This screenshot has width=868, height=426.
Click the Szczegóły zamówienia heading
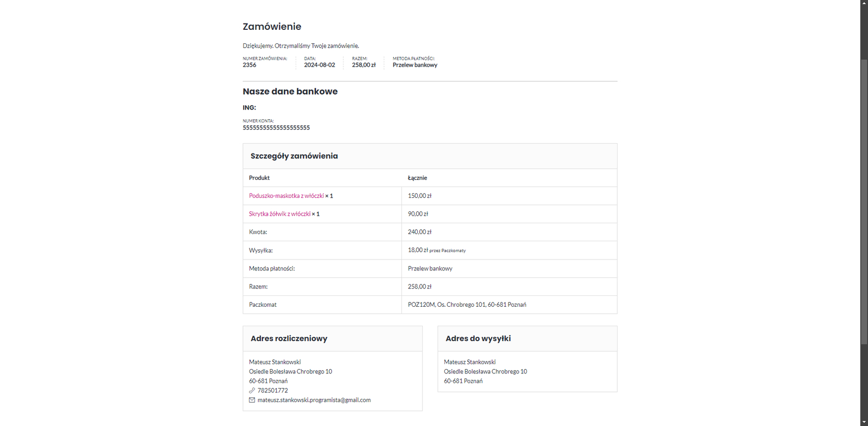(x=294, y=156)
